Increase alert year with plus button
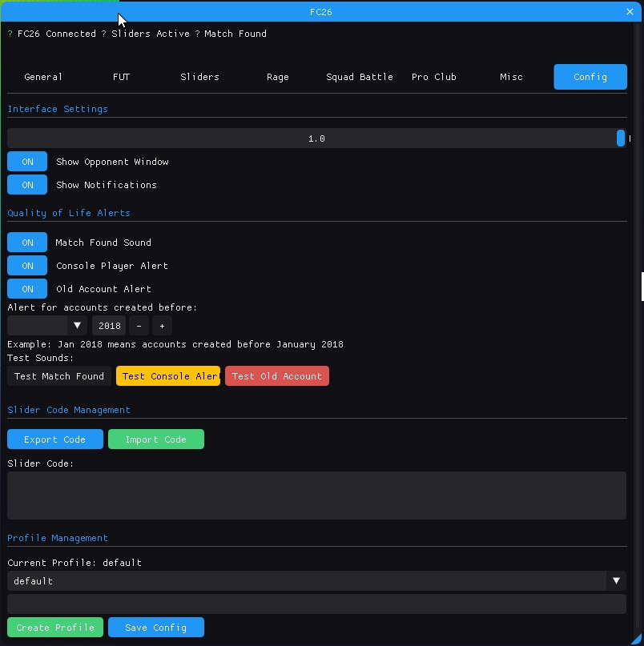644x646 pixels. [x=162, y=326]
